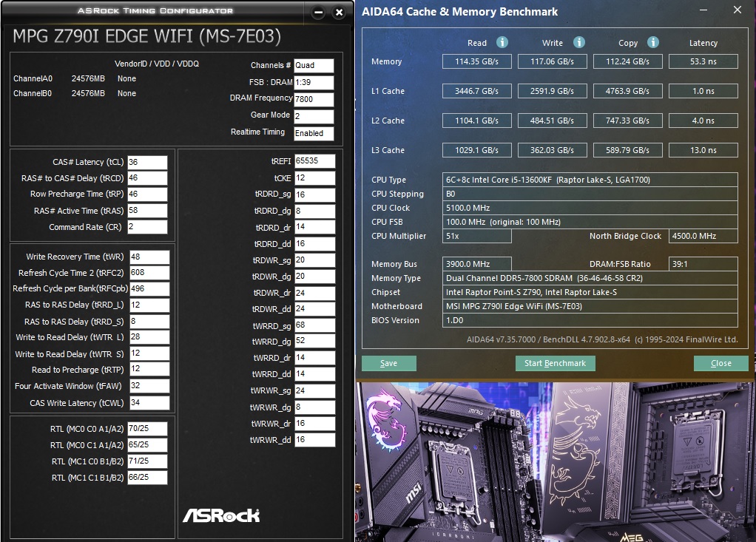
Task: Close the ASRock Timing Configurator window
Action: tap(339, 13)
